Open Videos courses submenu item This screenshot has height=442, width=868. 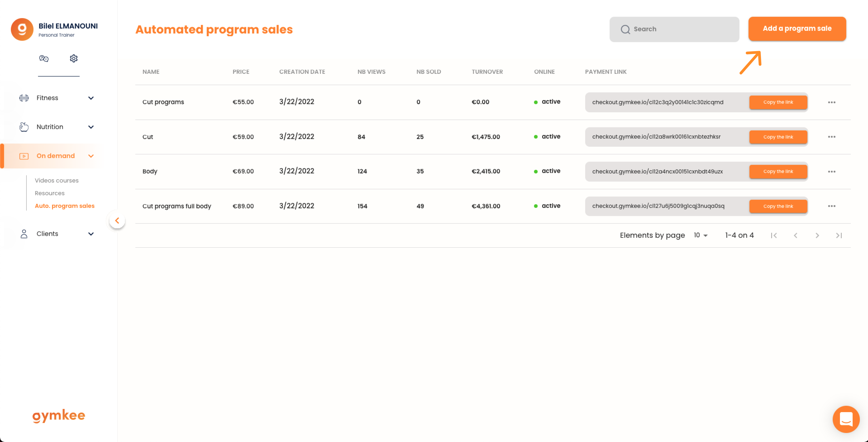57,180
